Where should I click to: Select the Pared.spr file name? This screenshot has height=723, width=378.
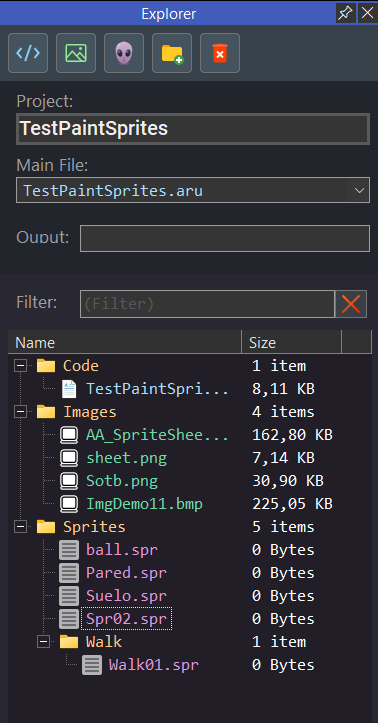(126, 573)
